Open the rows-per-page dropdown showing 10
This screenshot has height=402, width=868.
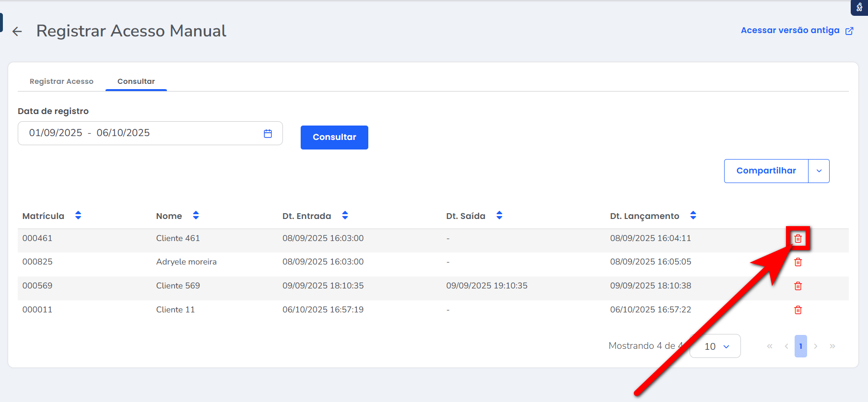click(x=715, y=346)
